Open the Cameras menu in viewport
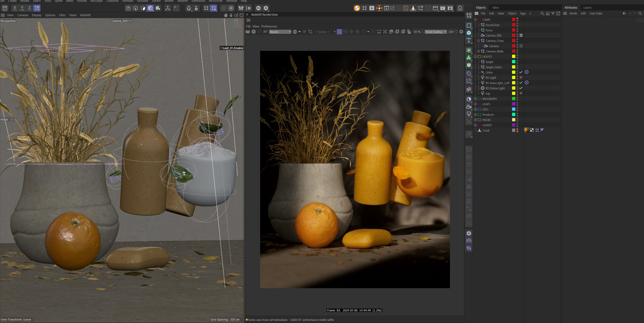The height and width of the screenshot is (323, 644). tap(23, 15)
